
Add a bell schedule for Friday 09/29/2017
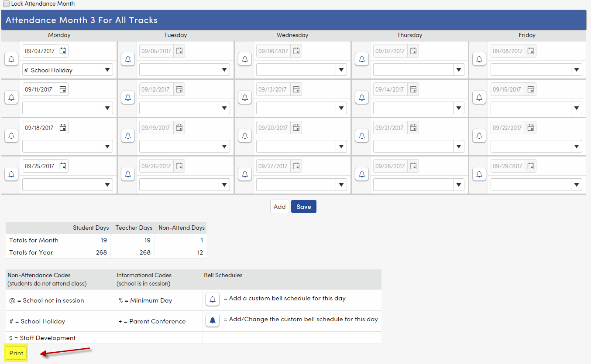click(479, 174)
